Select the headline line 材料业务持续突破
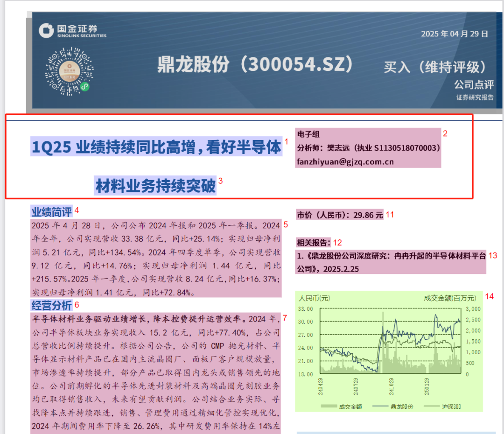This screenshot has height=434, width=504. pos(155,185)
